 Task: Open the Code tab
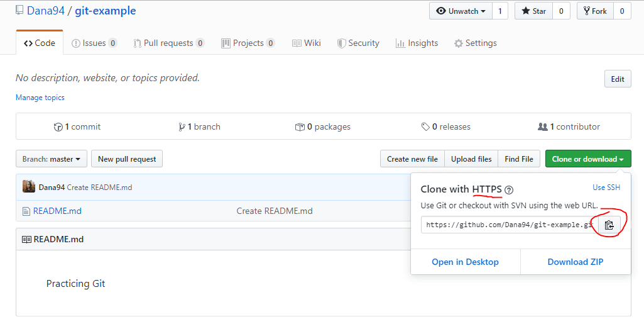[x=40, y=43]
